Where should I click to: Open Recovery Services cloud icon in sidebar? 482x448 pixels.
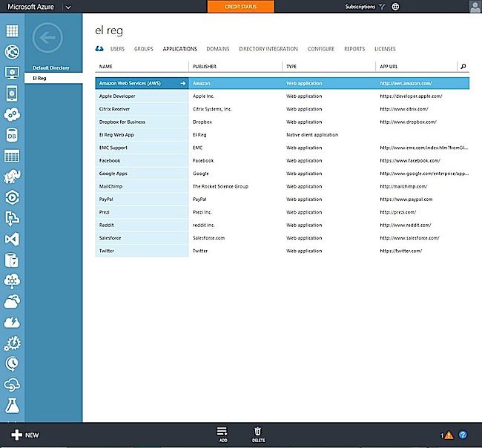[12, 302]
